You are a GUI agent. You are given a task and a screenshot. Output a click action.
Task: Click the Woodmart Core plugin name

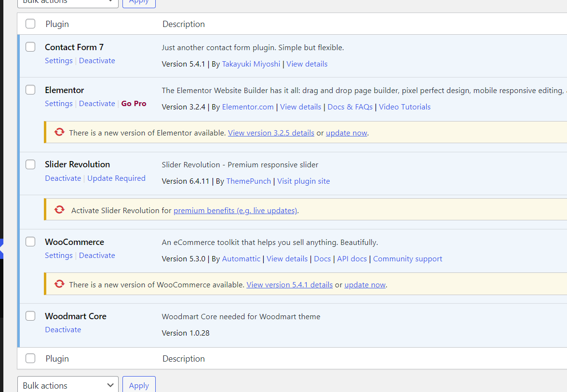(76, 316)
